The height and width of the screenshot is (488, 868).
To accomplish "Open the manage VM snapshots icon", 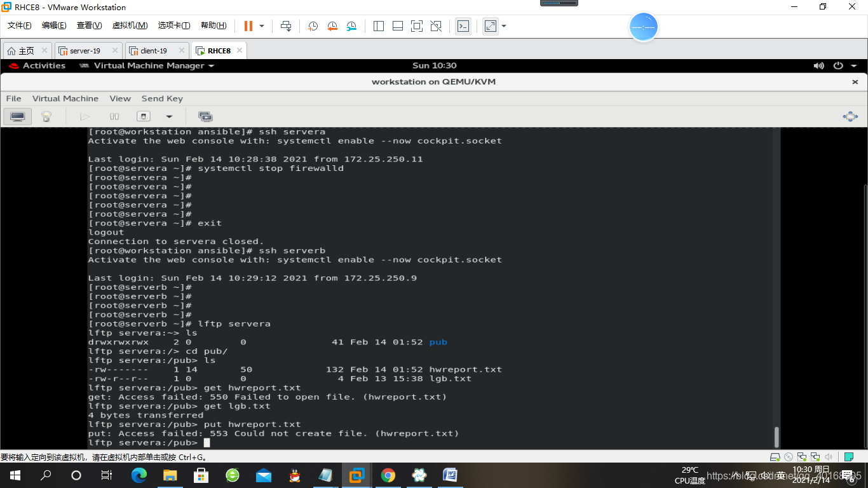I will click(x=205, y=116).
